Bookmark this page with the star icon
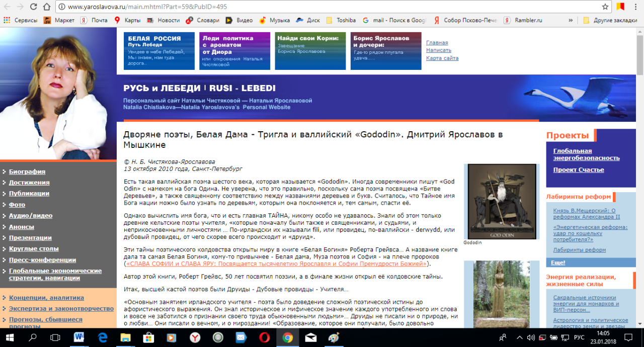 pos(605,7)
